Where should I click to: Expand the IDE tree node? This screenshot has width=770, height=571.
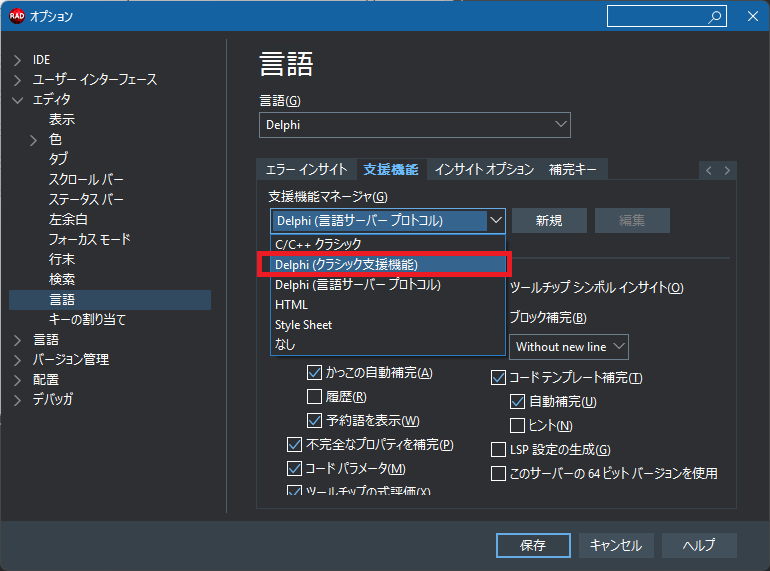point(17,60)
